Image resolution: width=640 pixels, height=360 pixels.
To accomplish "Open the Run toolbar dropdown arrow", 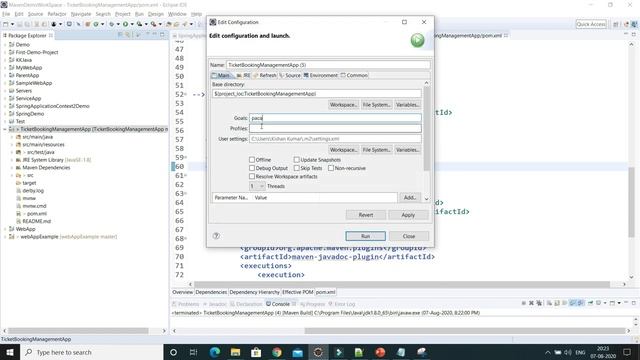I will tap(132, 24).
